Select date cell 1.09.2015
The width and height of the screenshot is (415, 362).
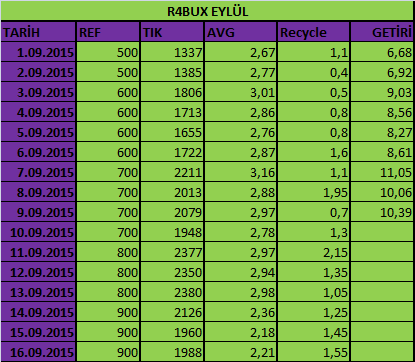pyautogui.click(x=38, y=52)
